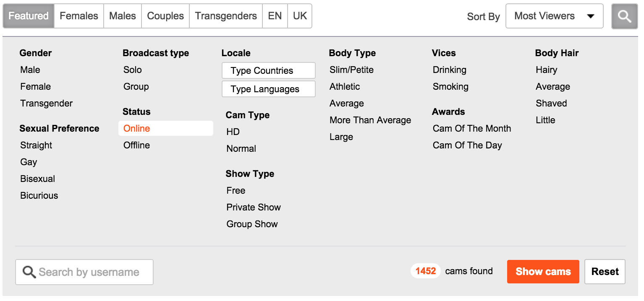Select the Free show type filter

point(236,191)
